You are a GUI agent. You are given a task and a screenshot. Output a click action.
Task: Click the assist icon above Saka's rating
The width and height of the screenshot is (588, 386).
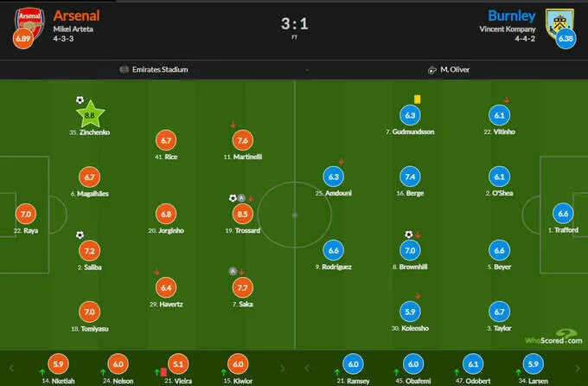pos(233,271)
